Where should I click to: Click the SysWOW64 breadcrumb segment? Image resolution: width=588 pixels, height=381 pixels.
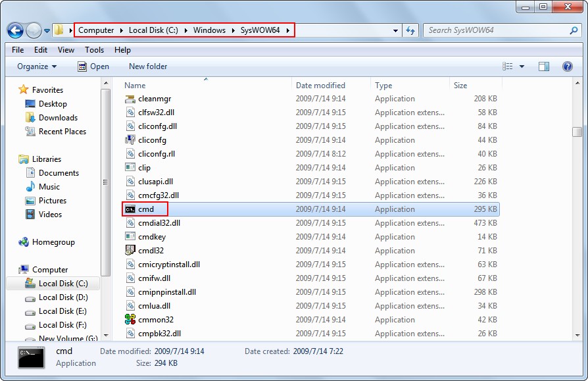tap(260, 30)
